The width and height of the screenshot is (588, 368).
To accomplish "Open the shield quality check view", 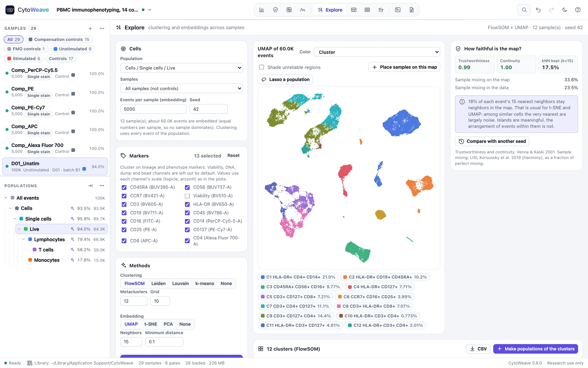I will [x=275, y=10].
